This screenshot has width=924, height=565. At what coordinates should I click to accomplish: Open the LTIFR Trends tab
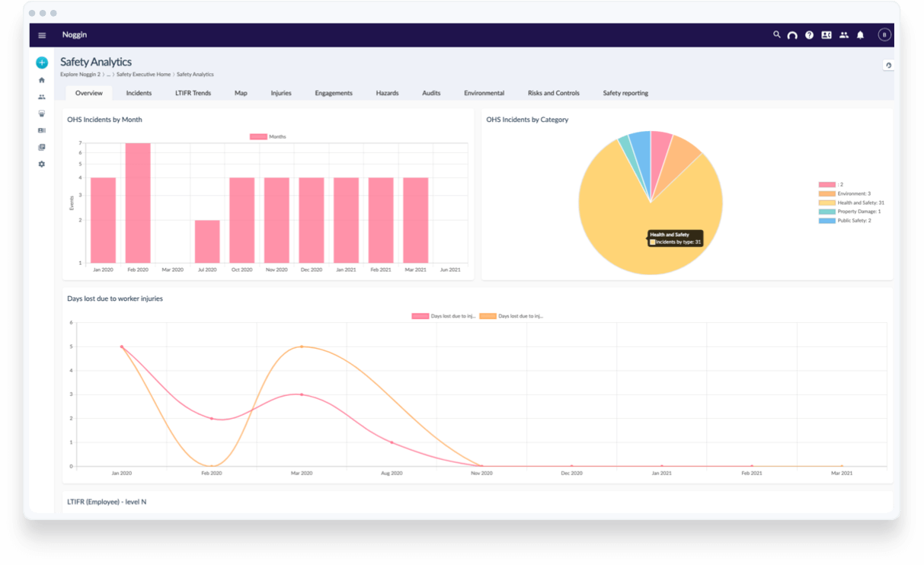coord(193,92)
